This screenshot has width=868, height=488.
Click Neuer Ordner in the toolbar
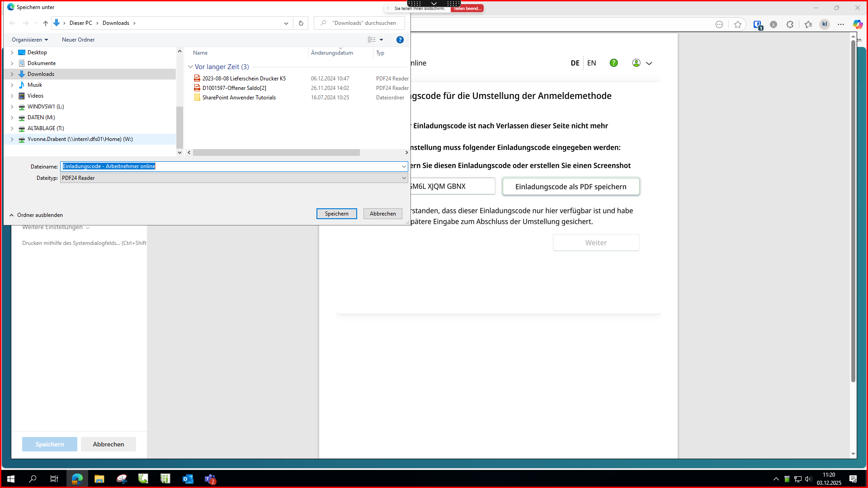pos(78,40)
